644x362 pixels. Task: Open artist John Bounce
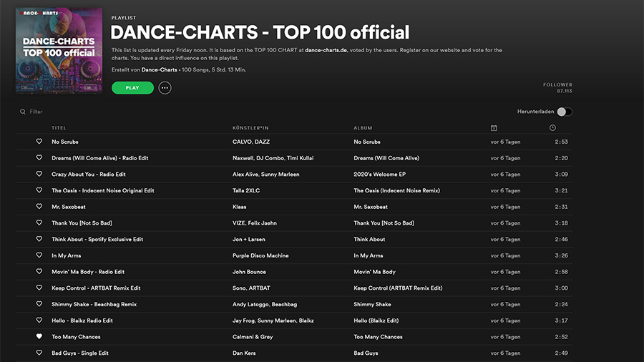(249, 272)
